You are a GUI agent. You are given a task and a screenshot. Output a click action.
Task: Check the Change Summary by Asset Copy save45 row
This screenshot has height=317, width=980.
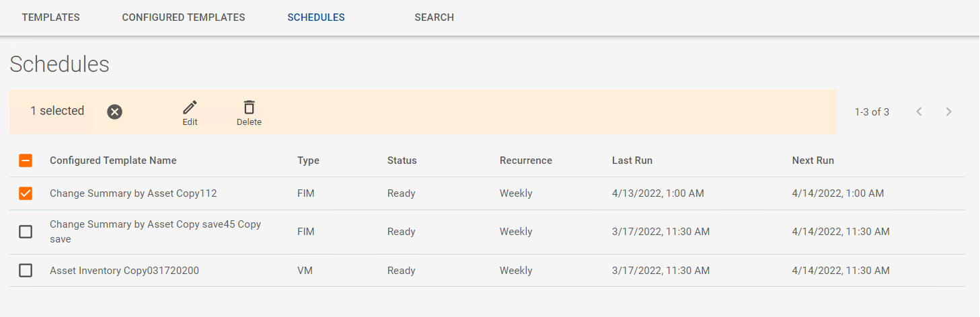25,232
